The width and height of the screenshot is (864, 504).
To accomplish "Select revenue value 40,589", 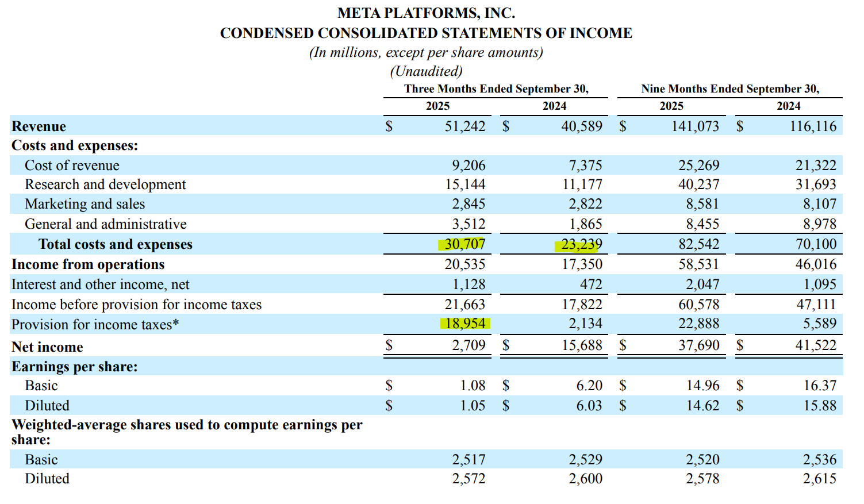I will coord(582,126).
